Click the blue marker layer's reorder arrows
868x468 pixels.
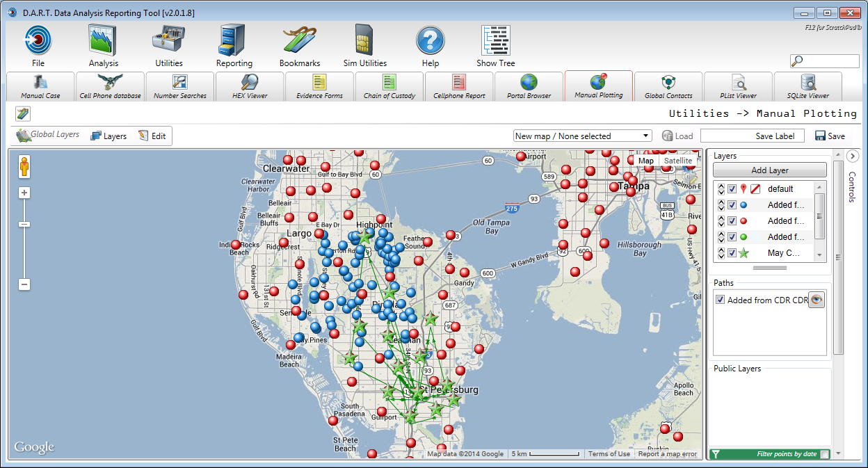point(721,204)
